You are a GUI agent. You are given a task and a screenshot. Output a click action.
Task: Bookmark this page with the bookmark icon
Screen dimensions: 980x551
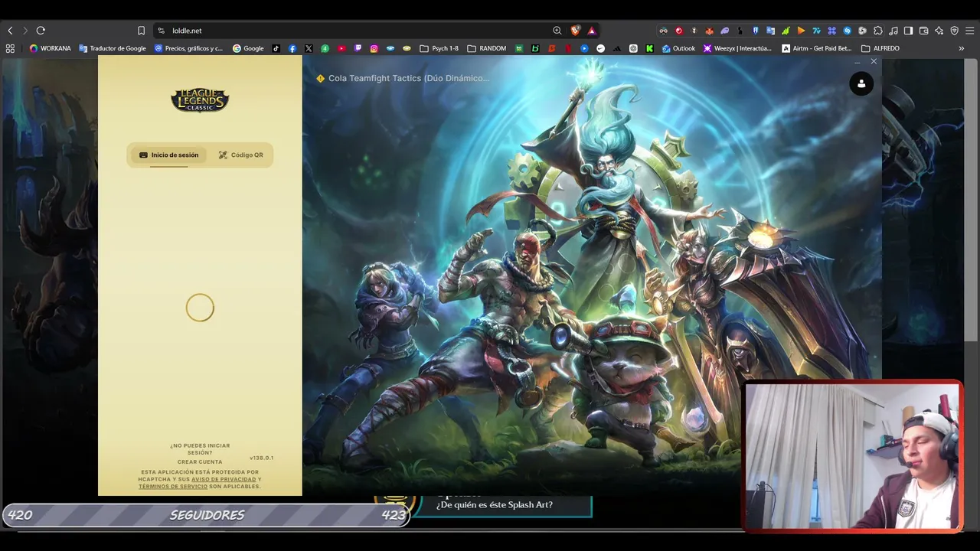(141, 31)
